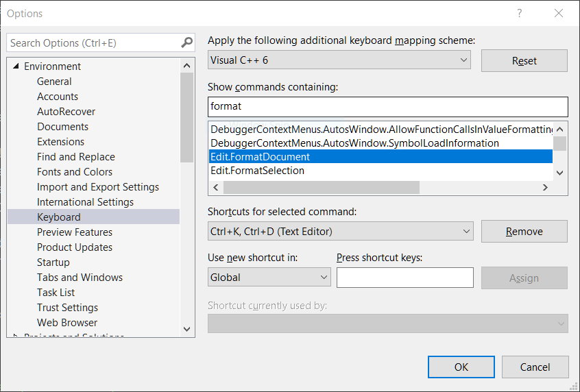The width and height of the screenshot is (580, 392).
Task: Open Tabs and Windows options
Action: (80, 278)
